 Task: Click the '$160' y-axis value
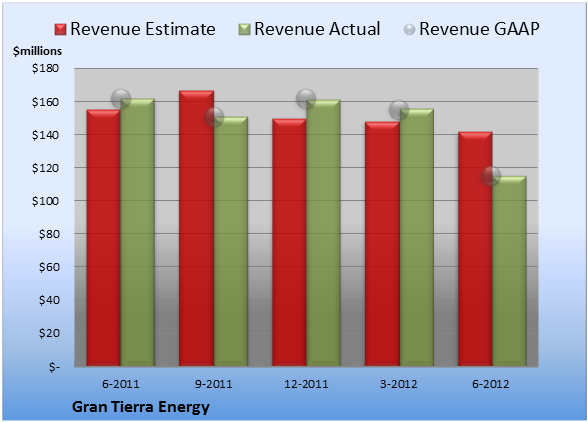point(45,102)
